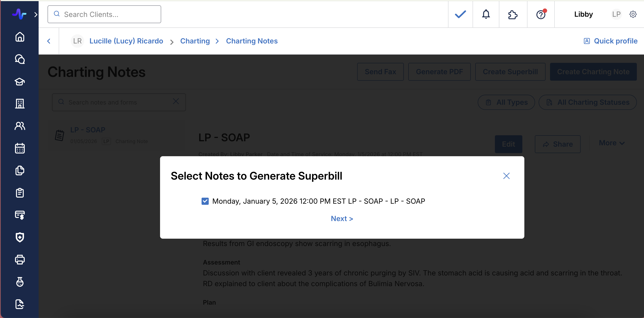
Task: Close the Select Notes superbill dialog
Action: coord(506,176)
